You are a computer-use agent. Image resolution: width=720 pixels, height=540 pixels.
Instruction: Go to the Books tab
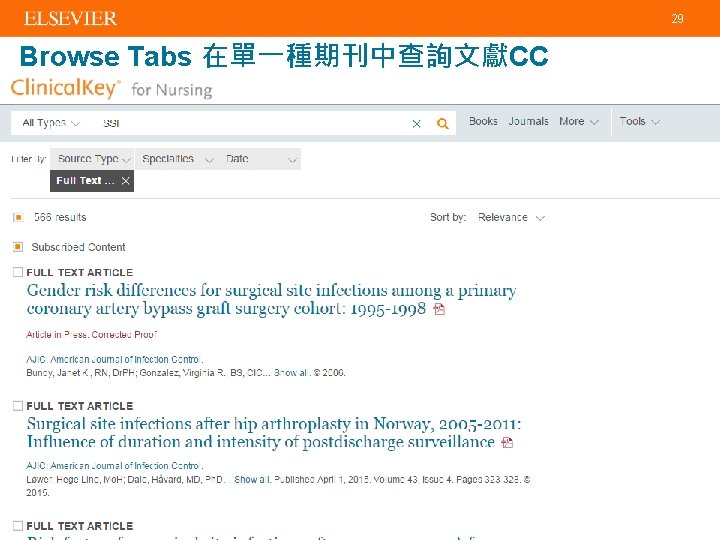pyautogui.click(x=483, y=121)
